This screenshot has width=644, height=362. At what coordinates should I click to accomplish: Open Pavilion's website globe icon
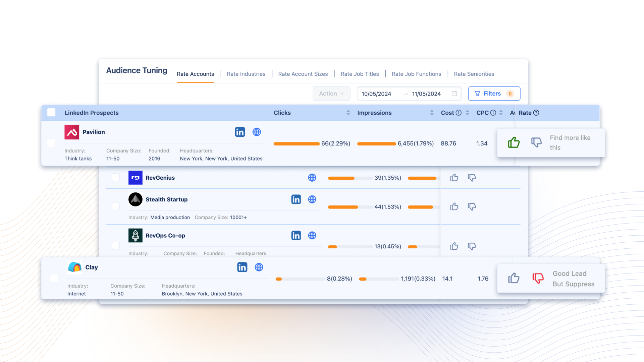(x=257, y=132)
